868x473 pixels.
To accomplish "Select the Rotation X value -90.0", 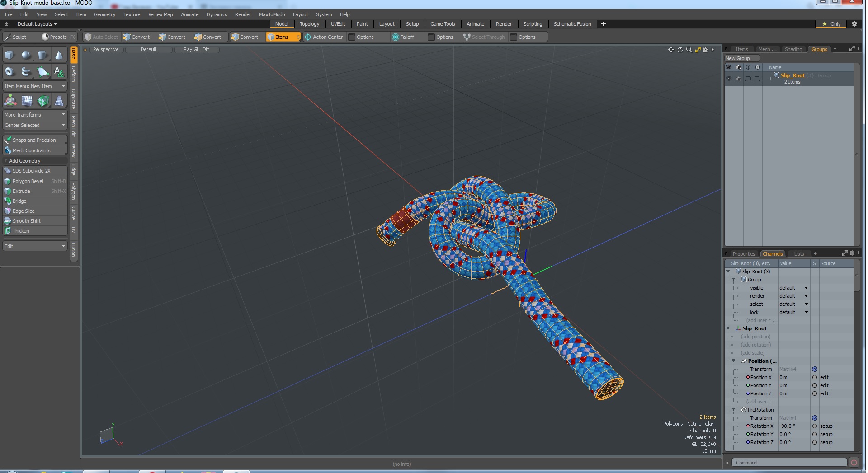I will [793, 426].
